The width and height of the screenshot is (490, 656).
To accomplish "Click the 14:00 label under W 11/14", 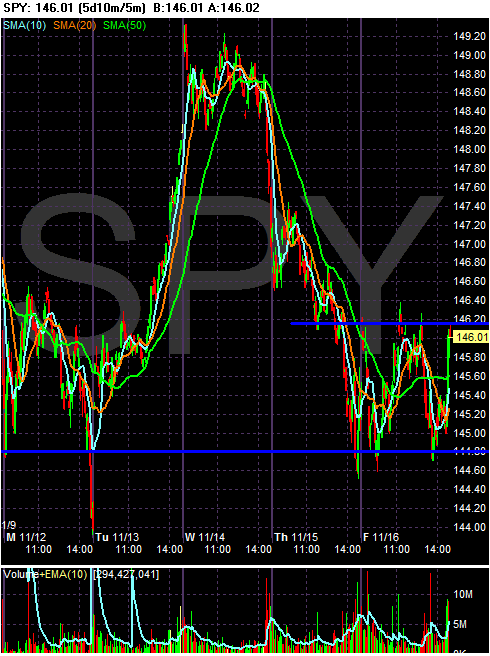I will pos(259,549).
